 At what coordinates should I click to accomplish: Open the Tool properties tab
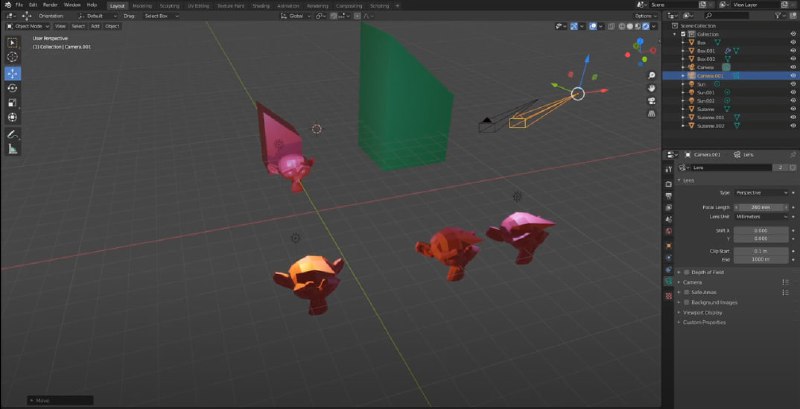pyautogui.click(x=669, y=169)
